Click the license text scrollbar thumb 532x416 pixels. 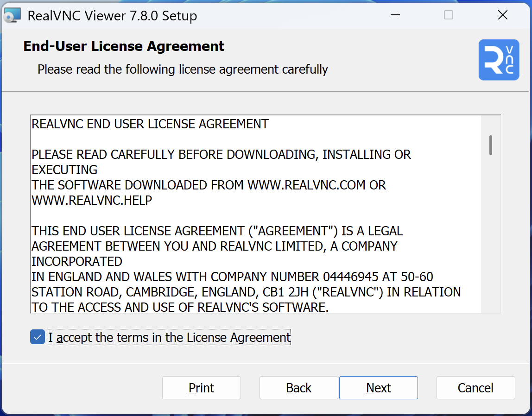coord(491,145)
